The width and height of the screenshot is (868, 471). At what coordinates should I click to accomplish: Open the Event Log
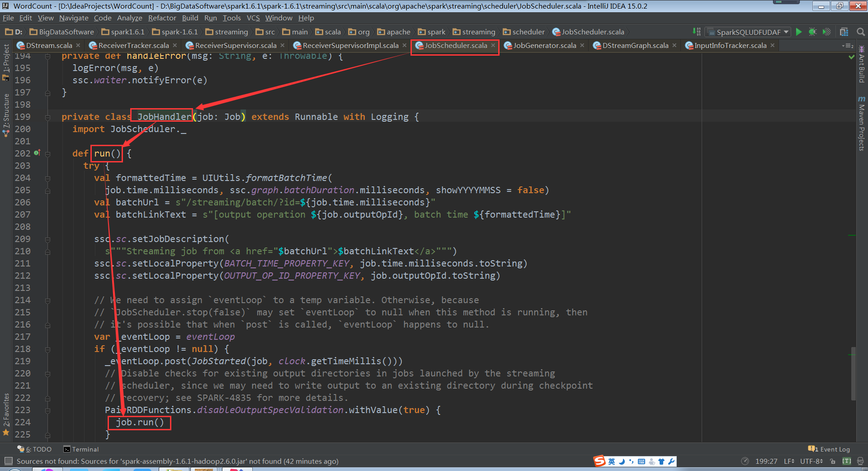[x=829, y=449]
